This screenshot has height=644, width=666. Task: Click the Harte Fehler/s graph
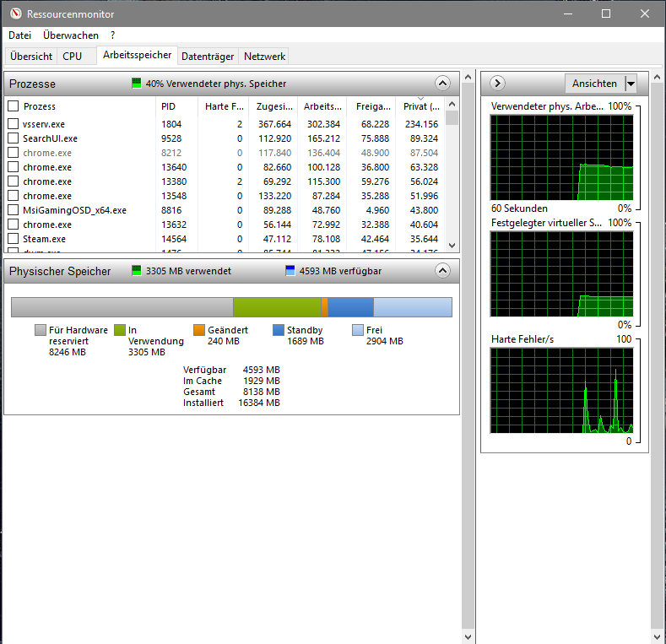click(x=561, y=391)
